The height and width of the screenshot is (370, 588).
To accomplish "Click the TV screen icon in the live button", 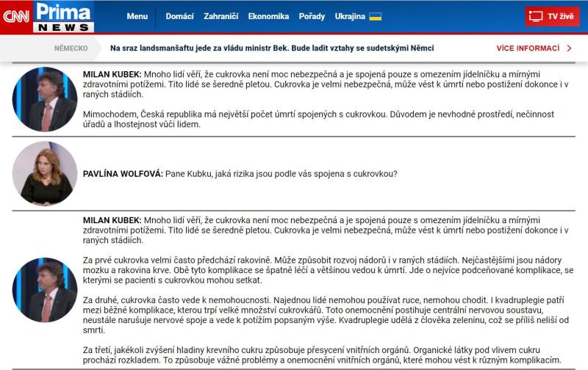I will [536, 16].
